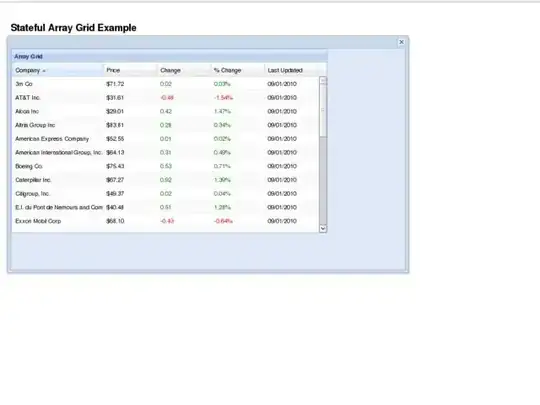Click the grid scrollbar's up arrow
Viewport: 540px width, 405px height.
coord(323,81)
